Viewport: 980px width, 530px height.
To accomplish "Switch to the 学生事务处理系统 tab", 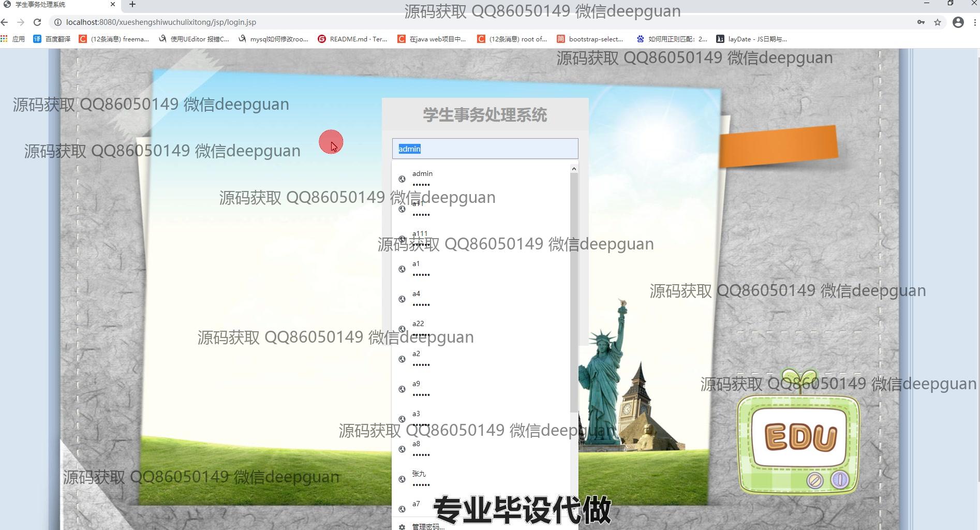I will [x=57, y=5].
